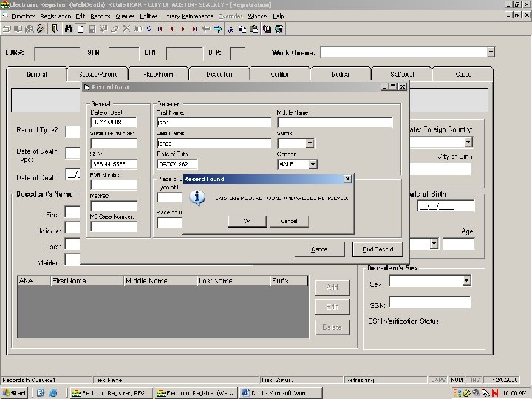Viewport: 532px width, 399px height.
Task: Click the gray left arrow toolbar icon
Action: pos(206,29)
